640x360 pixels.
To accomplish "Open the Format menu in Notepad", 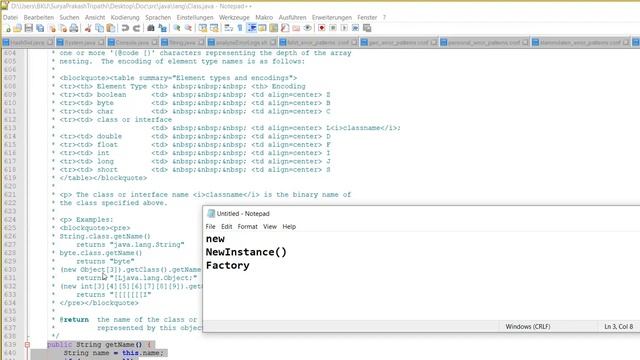I will 247,227.
